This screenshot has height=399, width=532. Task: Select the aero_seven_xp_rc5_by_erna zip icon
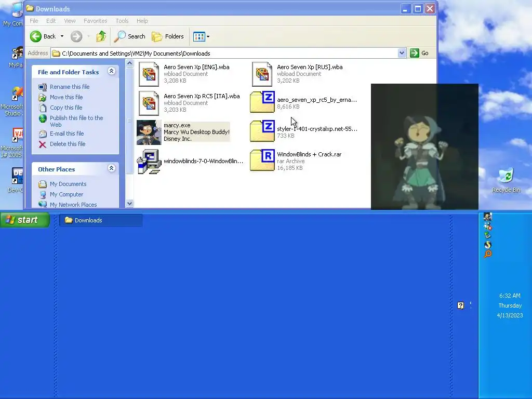coord(262,102)
